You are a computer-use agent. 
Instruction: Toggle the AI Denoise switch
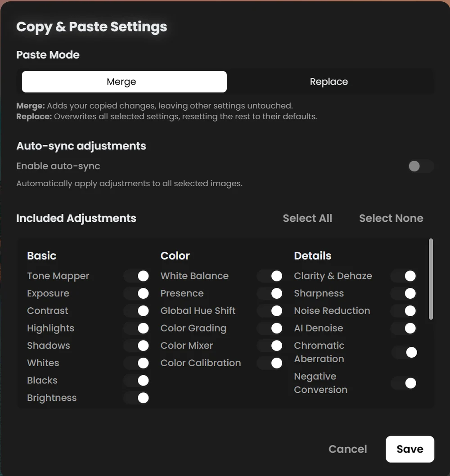click(404, 328)
